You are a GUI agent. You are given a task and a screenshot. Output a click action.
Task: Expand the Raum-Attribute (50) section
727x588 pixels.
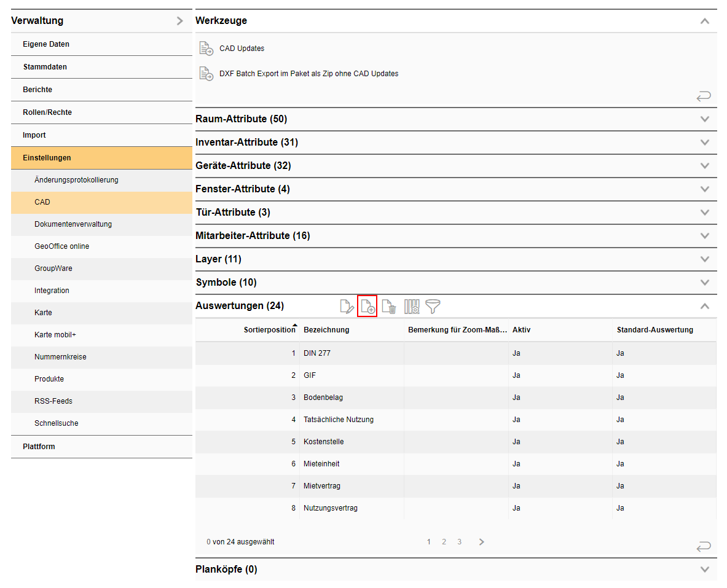point(704,119)
